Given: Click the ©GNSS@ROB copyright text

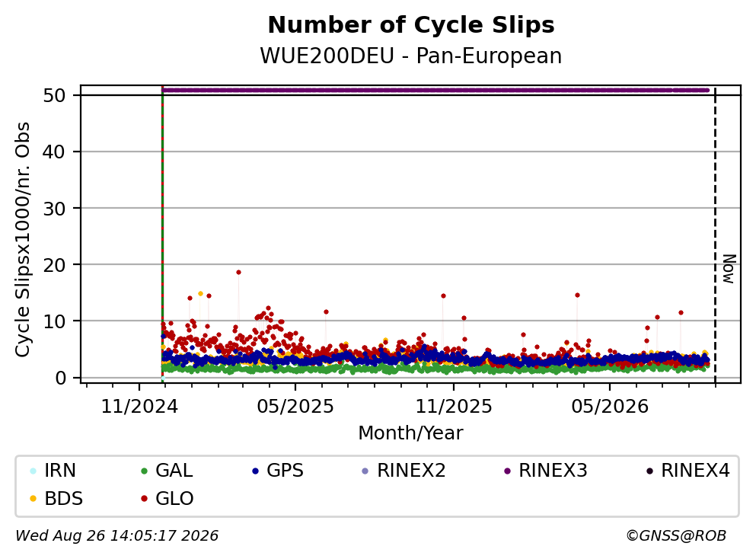Looking at the screenshot, I should point(676,536).
